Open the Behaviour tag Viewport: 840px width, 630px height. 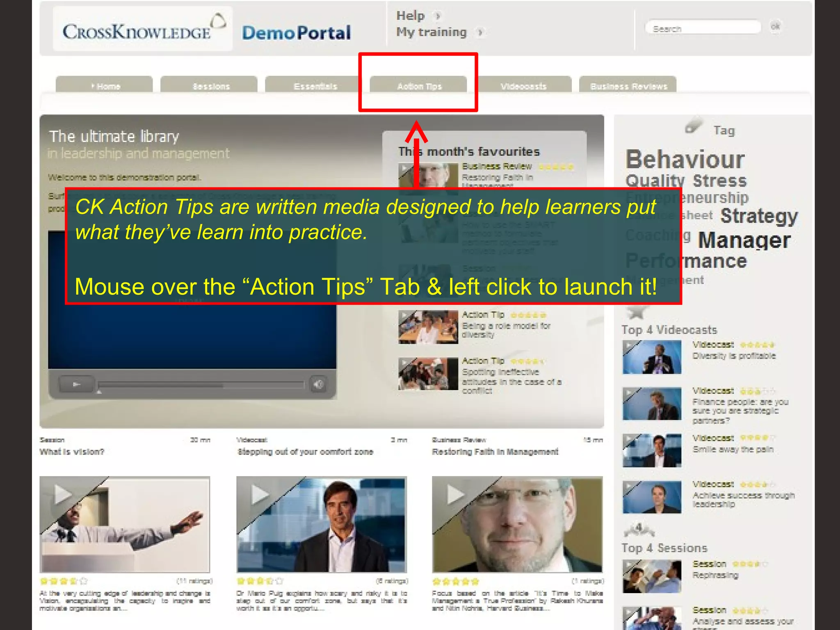(685, 159)
